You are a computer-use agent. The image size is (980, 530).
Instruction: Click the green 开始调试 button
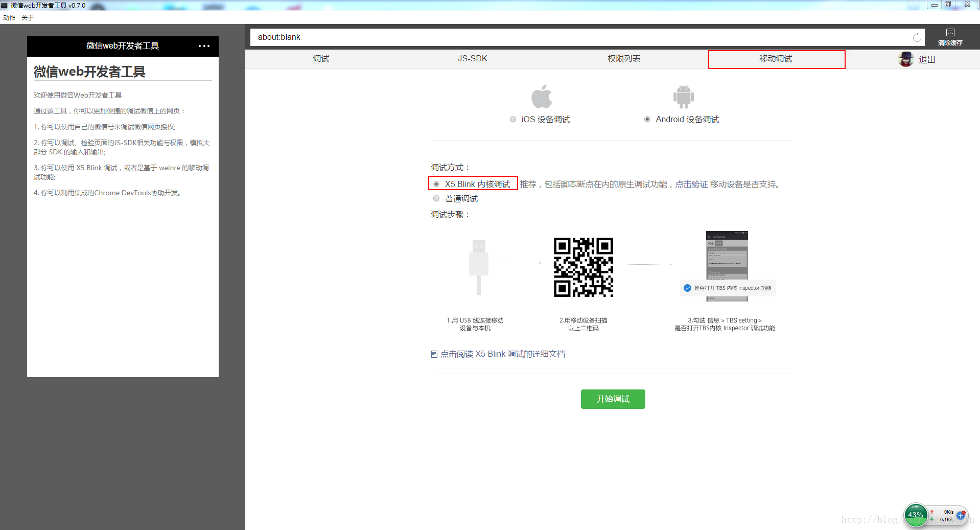613,399
